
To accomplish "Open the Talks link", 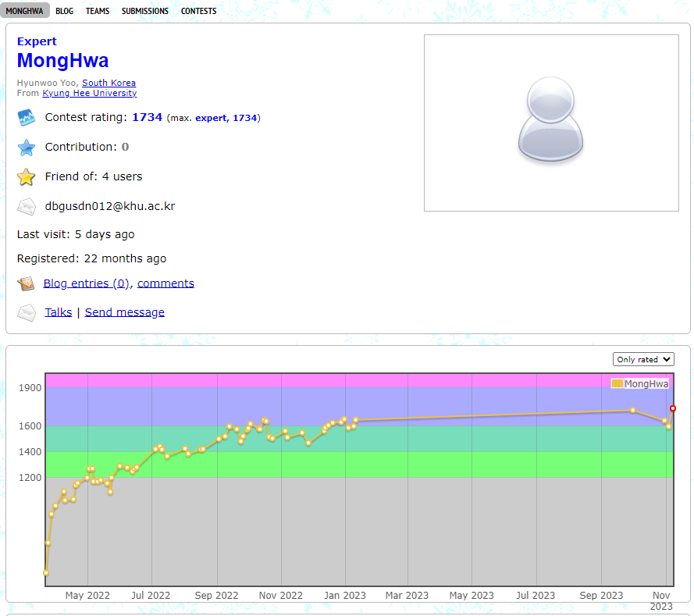I will (58, 312).
